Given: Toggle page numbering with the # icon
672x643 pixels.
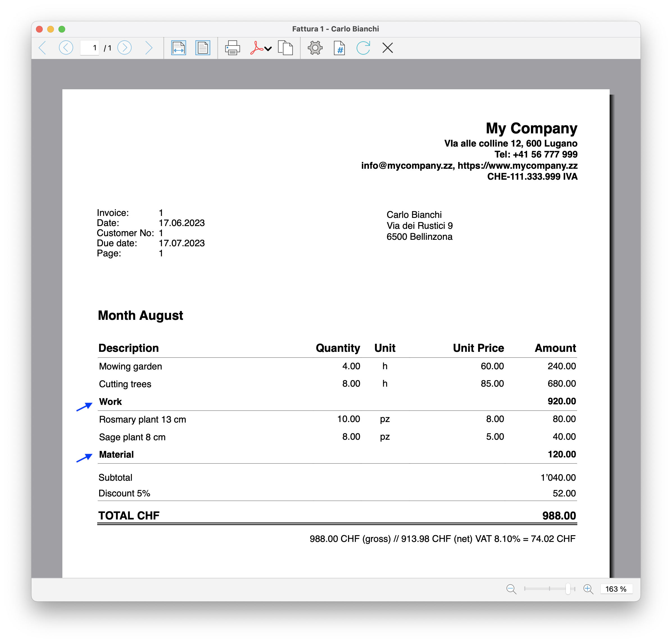Looking at the screenshot, I should click(339, 48).
